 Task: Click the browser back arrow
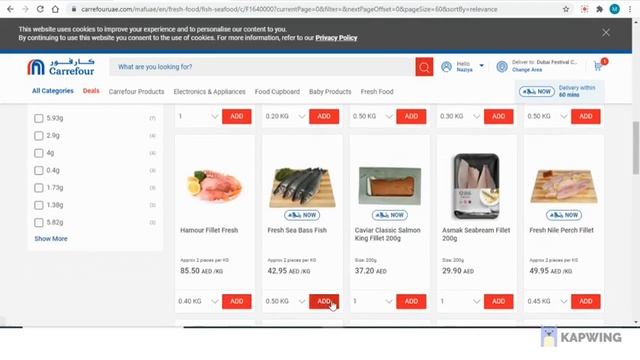coord(10,9)
